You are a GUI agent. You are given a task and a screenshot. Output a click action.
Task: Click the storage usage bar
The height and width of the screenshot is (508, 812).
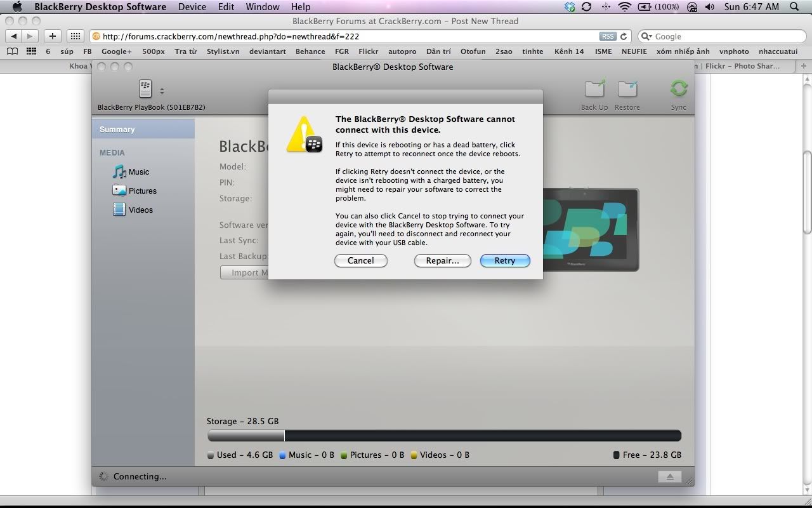pyautogui.click(x=444, y=436)
